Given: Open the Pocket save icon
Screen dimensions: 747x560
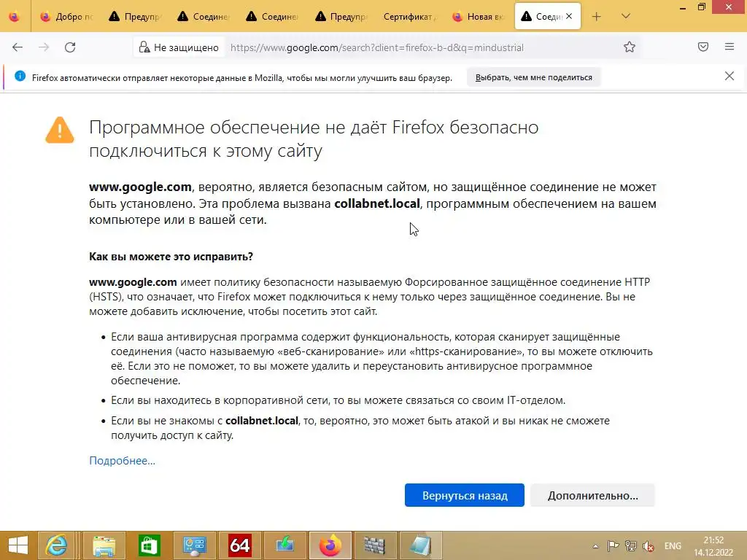Looking at the screenshot, I should tap(703, 47).
